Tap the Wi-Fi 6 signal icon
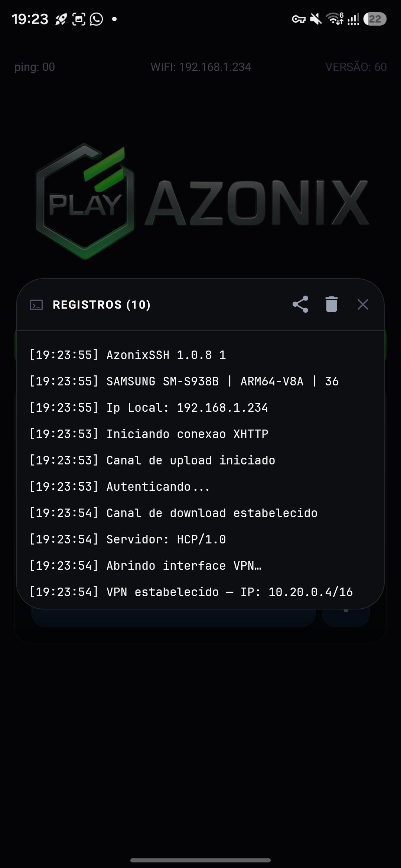 click(x=335, y=19)
